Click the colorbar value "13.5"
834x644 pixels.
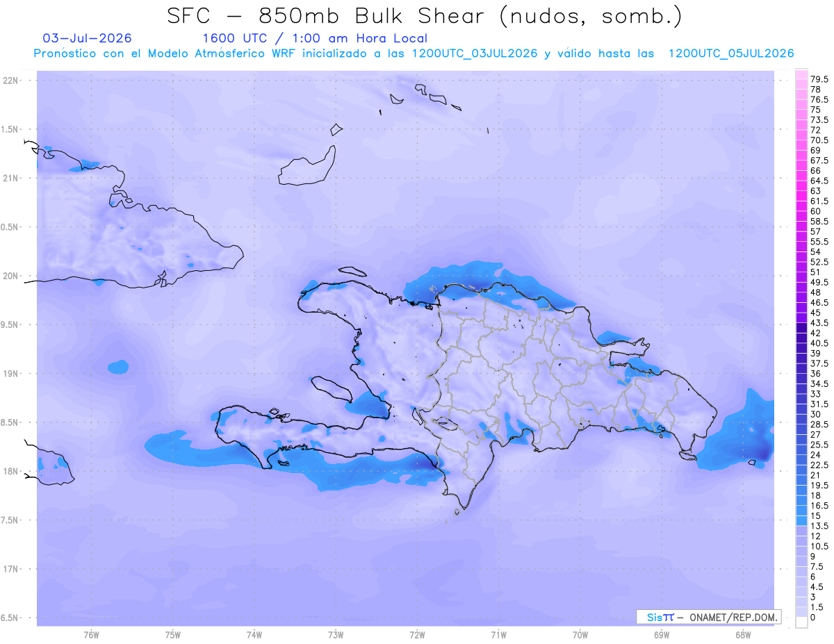pyautogui.click(x=820, y=526)
